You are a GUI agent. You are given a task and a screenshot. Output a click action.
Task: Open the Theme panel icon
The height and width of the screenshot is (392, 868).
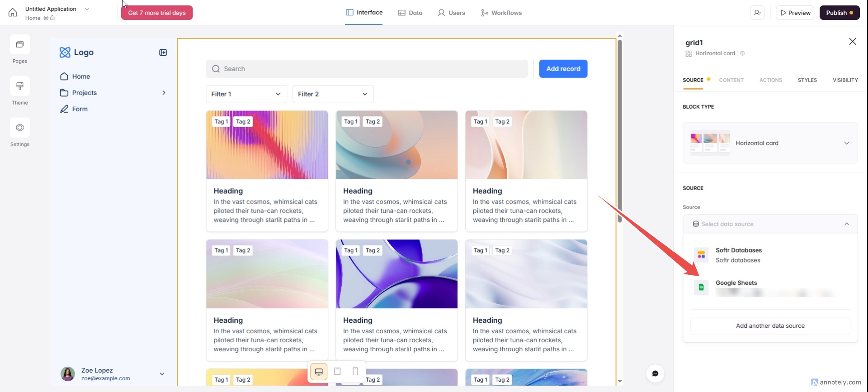click(x=20, y=86)
